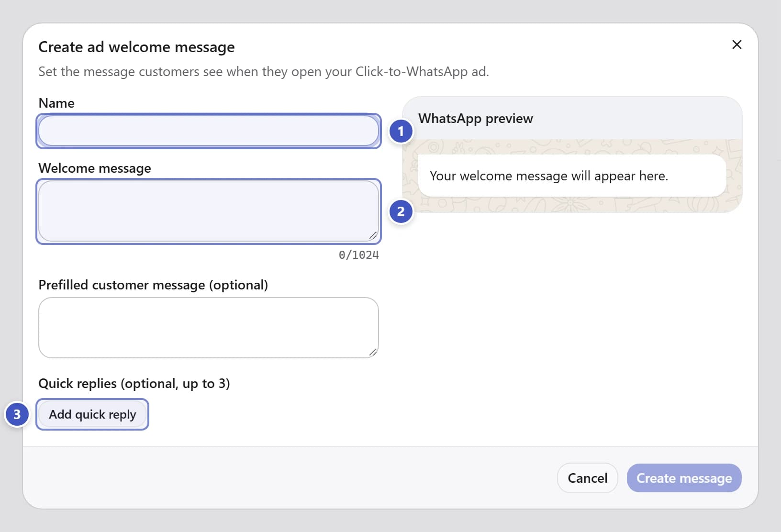Click the Prefilled customer message resize handle
This screenshot has height=532, width=781.
pos(373,353)
